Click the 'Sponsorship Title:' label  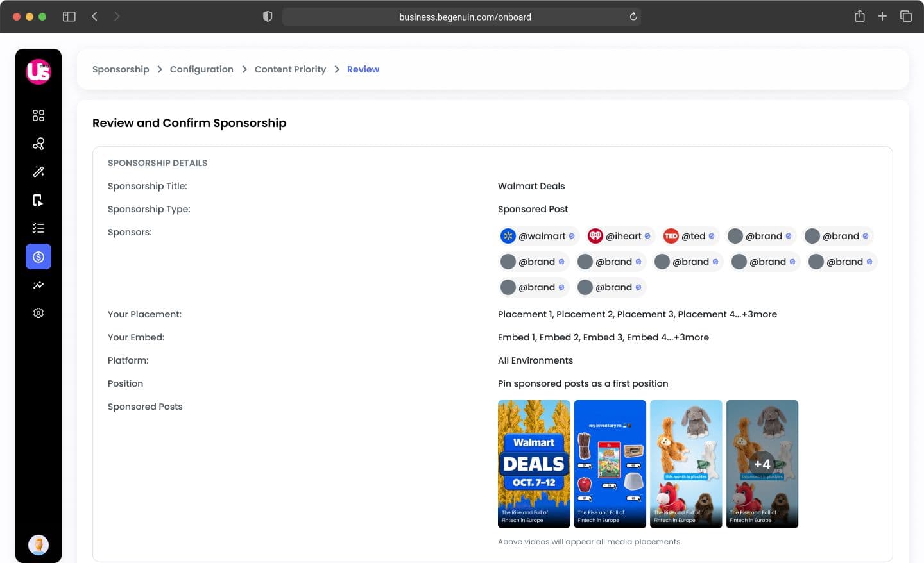[148, 186]
